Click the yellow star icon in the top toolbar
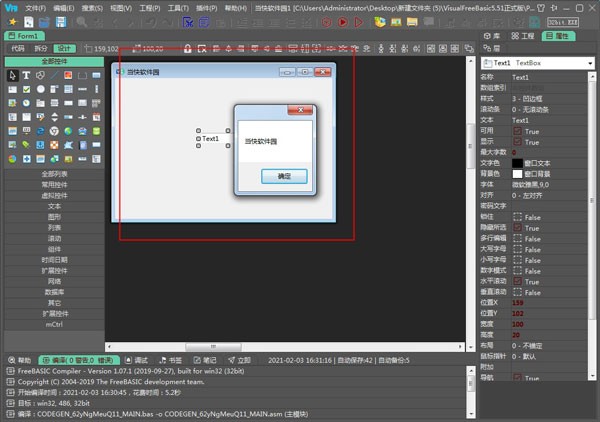 [12, 21]
